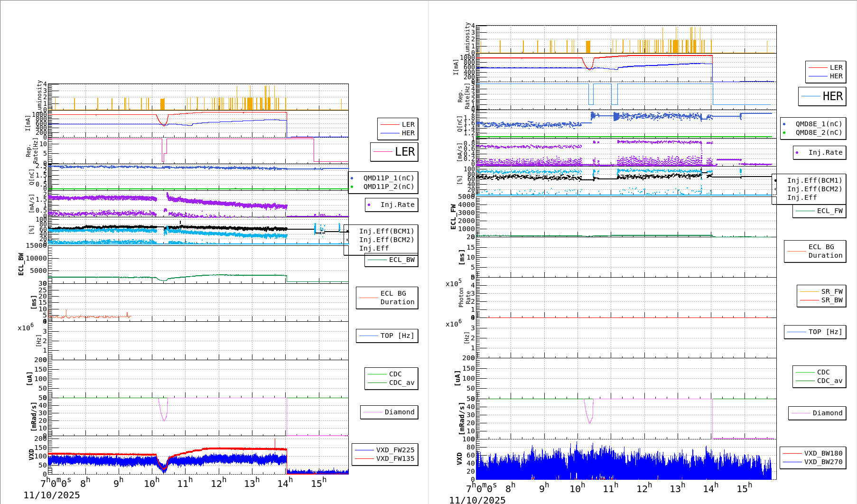
Task: Select the QMD8E_2(nC) legend entry
Action: pos(818,132)
